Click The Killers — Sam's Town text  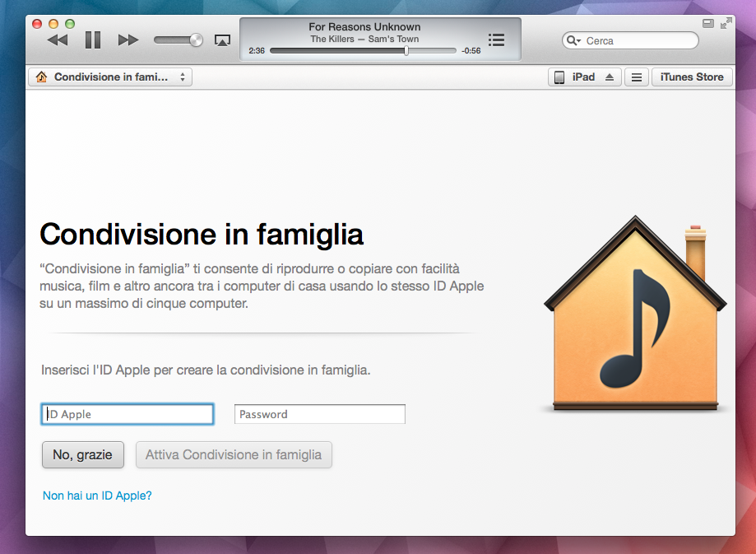coord(364,39)
